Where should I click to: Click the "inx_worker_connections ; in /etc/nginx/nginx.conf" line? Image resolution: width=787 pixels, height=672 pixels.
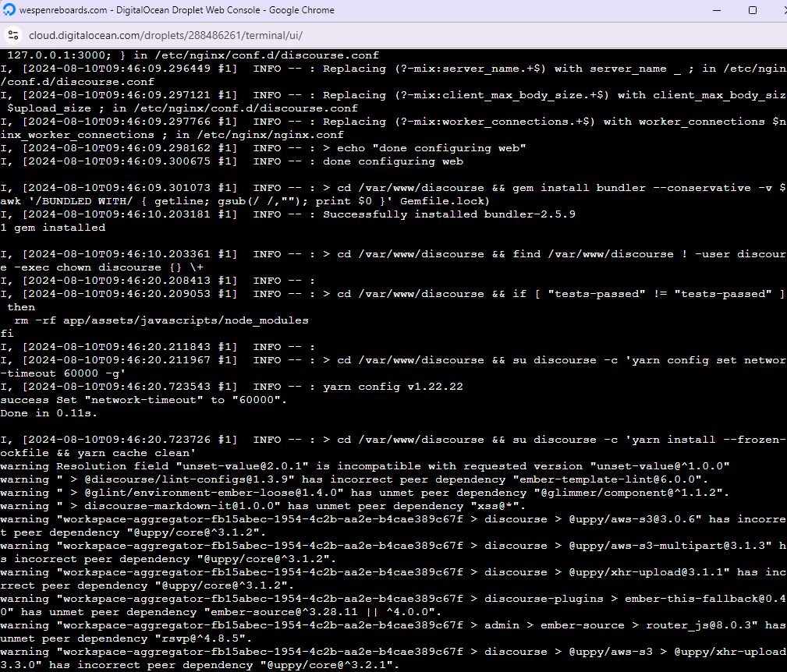pyautogui.click(x=172, y=135)
